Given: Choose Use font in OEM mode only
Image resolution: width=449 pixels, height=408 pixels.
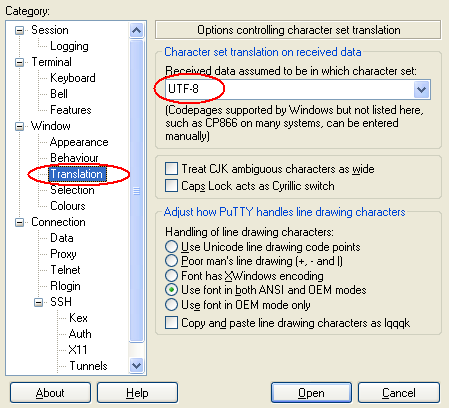Looking at the screenshot, I should [171, 305].
